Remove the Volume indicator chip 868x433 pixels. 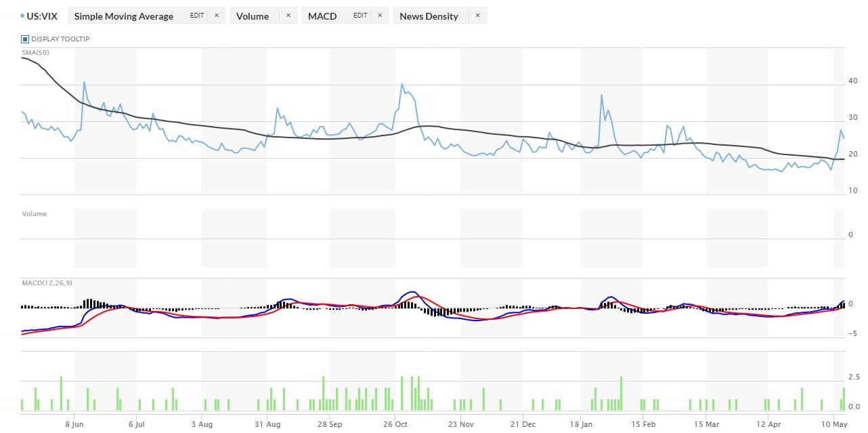pos(288,16)
